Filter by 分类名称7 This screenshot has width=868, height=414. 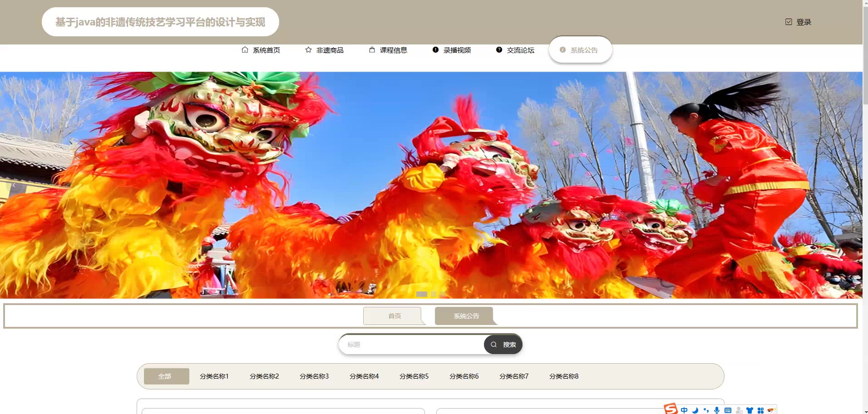tap(514, 376)
